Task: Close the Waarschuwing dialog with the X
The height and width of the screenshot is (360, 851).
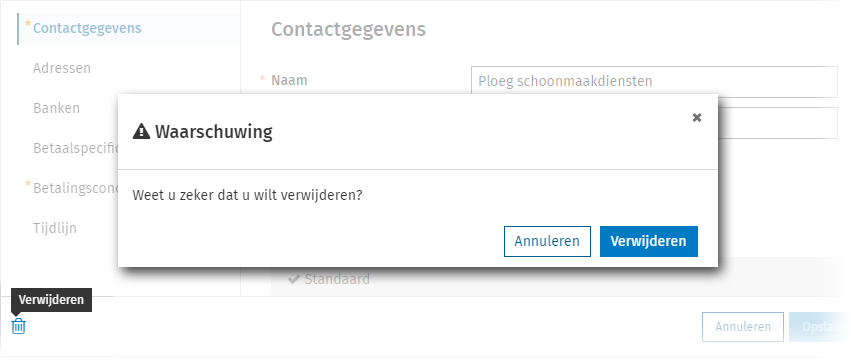Action: [697, 117]
